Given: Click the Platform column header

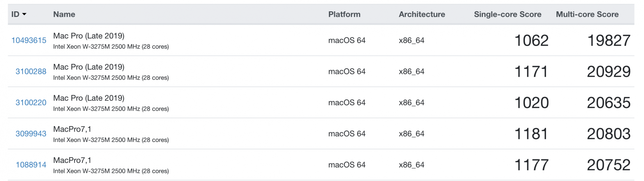Looking at the screenshot, I should coord(344,14).
